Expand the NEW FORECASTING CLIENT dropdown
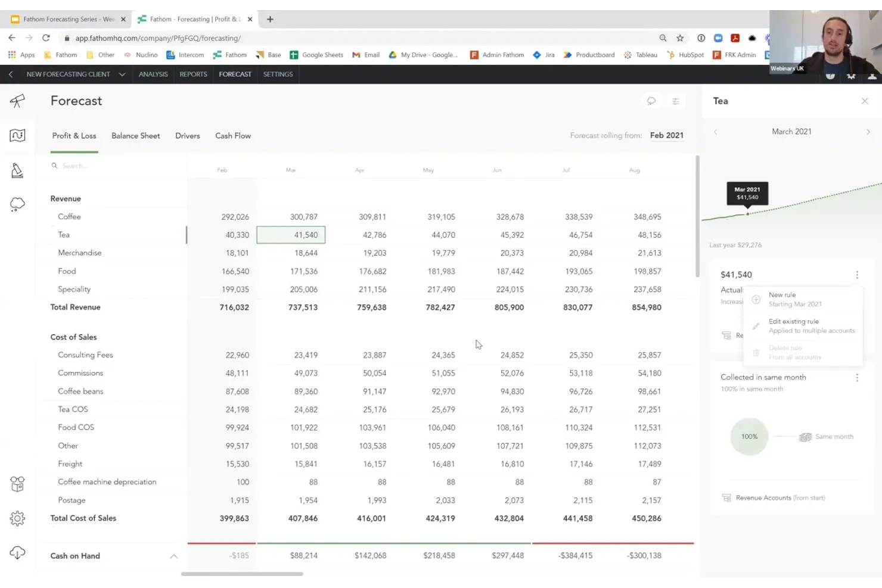The image size is (882, 588). [122, 74]
